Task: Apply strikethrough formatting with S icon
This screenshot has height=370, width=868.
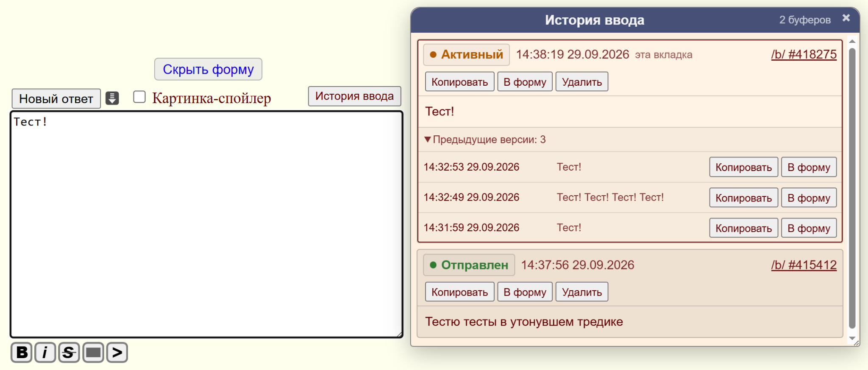Action: click(x=69, y=353)
